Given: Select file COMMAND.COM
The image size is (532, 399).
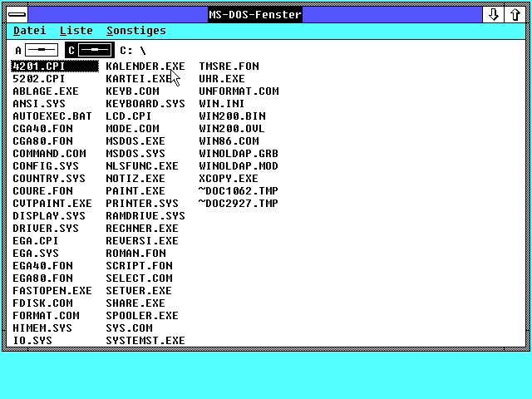Looking at the screenshot, I should point(49,154).
